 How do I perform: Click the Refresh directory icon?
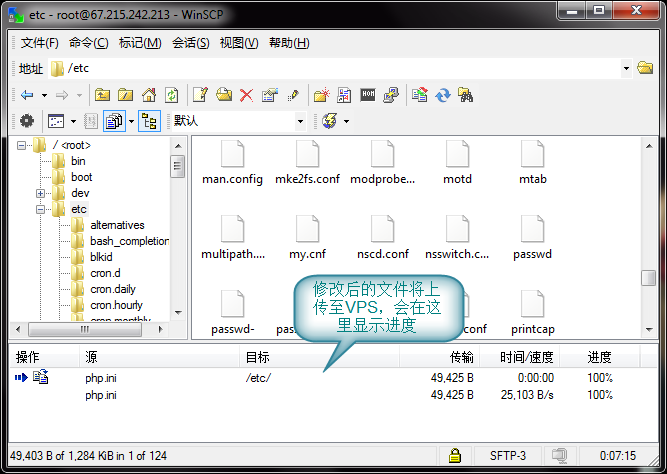(172, 95)
